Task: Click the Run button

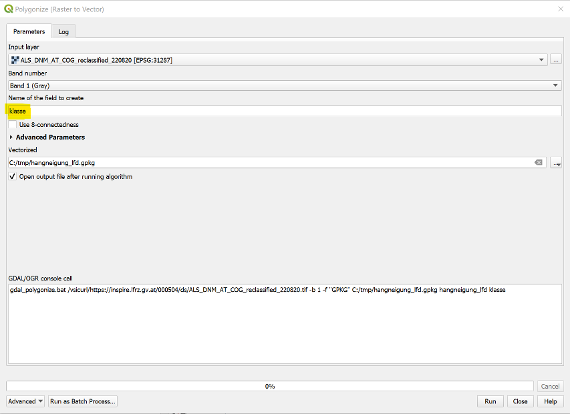Action: pos(490,401)
